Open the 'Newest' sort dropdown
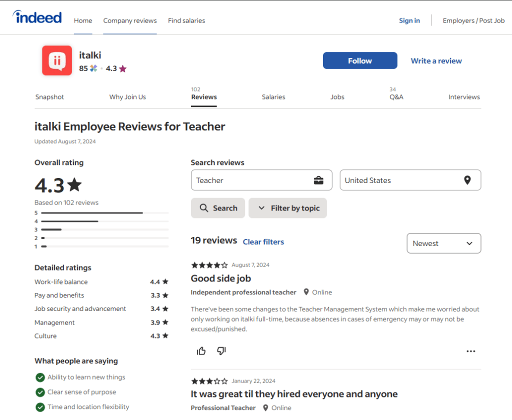 (443, 243)
